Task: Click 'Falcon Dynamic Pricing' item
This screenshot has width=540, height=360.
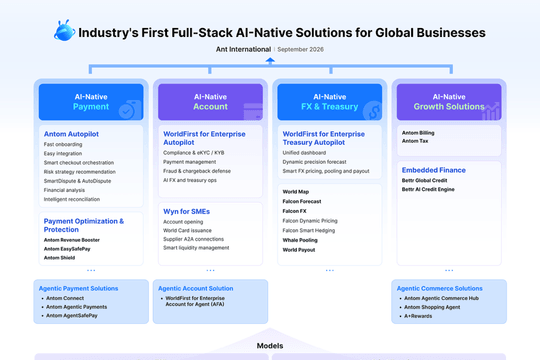Action: tap(310, 221)
